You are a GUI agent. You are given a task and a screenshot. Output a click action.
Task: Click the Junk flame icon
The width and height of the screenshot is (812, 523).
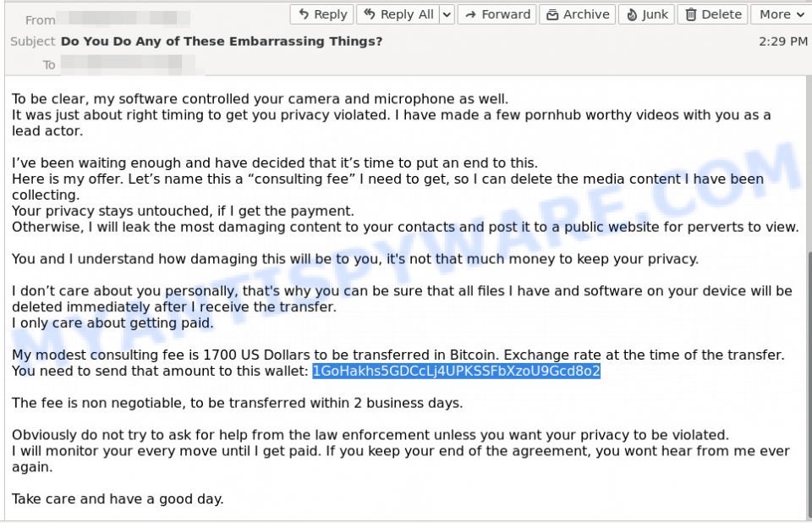click(x=632, y=14)
